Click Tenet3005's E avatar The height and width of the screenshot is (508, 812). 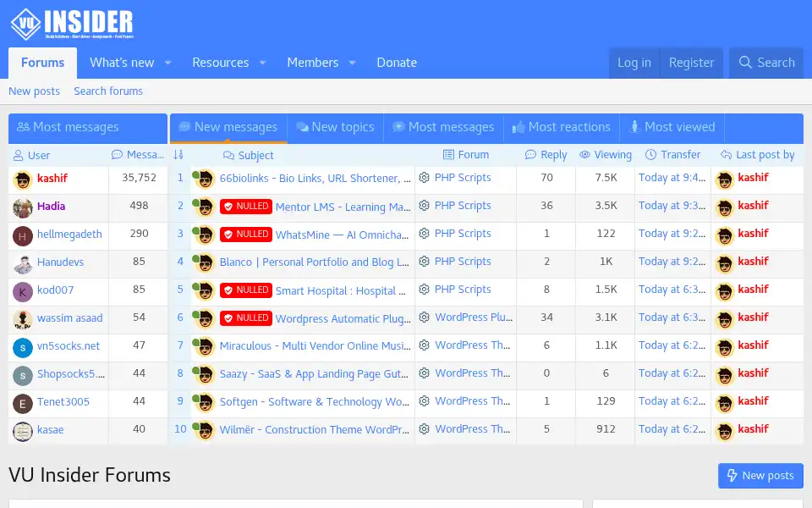click(x=22, y=404)
